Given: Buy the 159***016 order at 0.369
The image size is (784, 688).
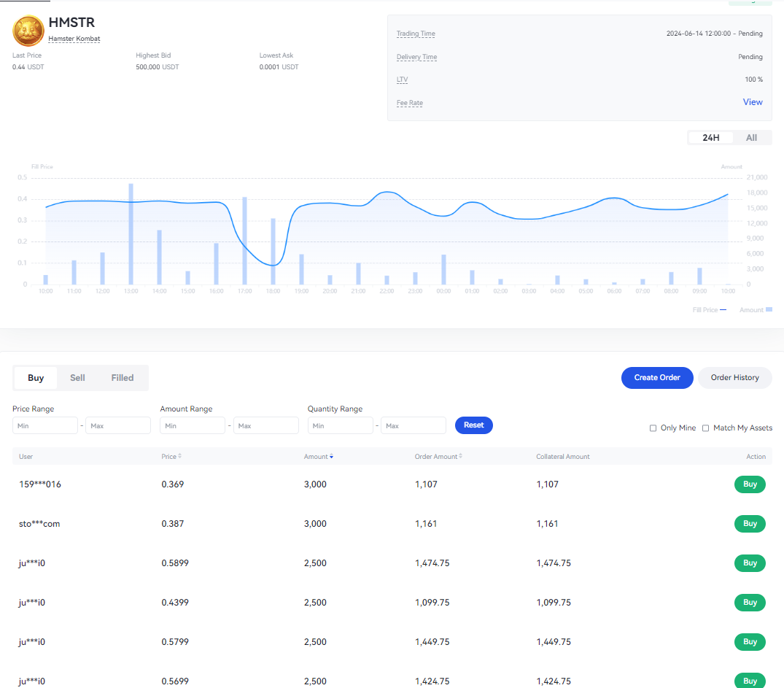Looking at the screenshot, I should tap(750, 484).
